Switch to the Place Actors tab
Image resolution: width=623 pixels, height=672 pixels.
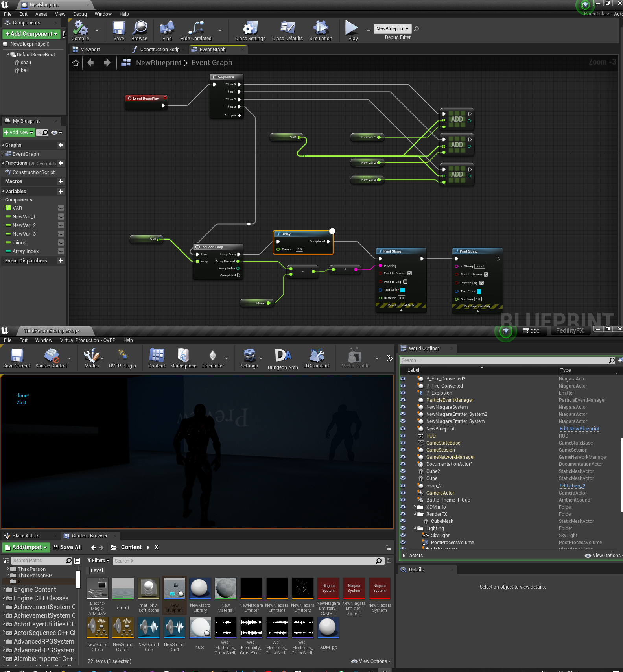click(x=26, y=536)
